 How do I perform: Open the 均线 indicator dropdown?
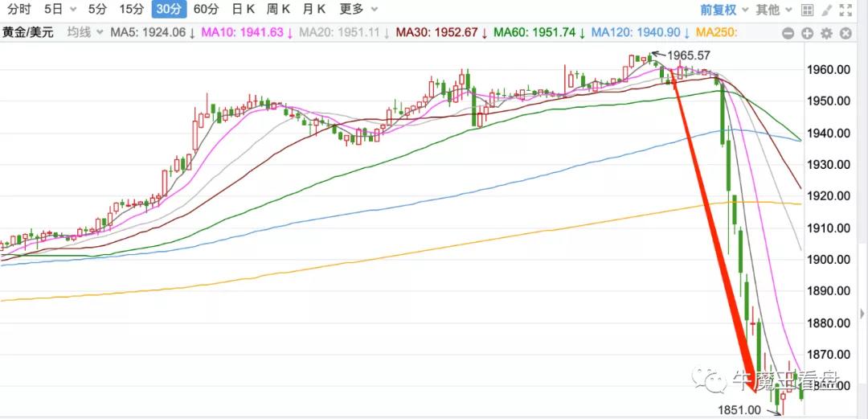85,32
